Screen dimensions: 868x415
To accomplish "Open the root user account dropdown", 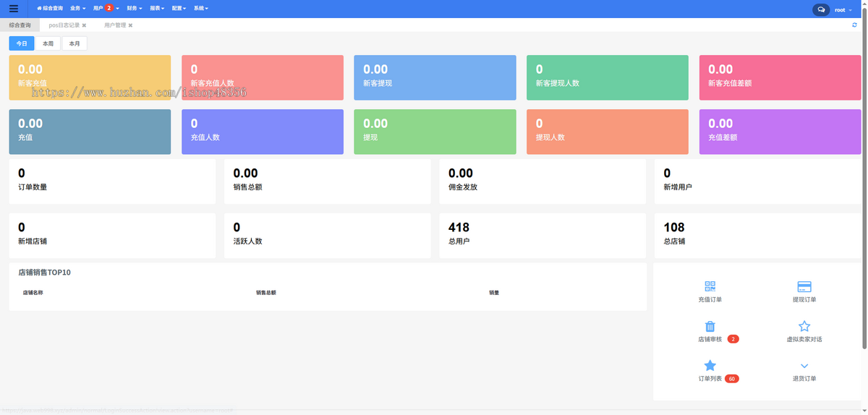I will (843, 9).
